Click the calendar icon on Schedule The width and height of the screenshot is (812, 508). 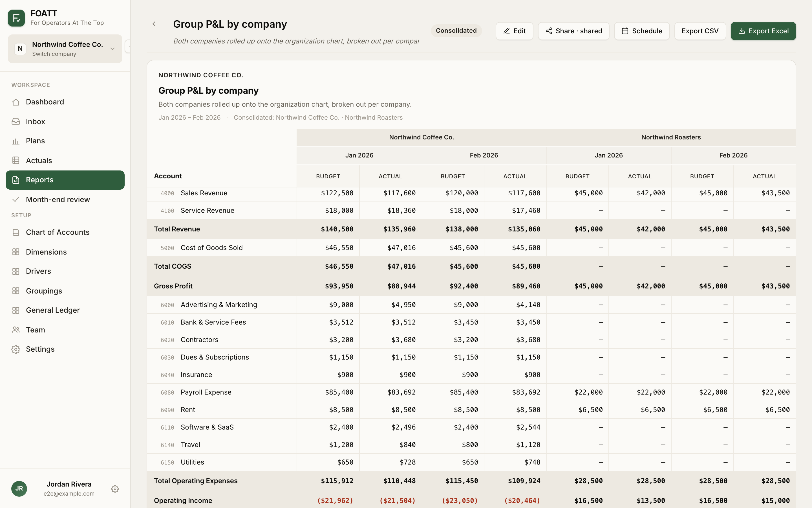coord(625,31)
